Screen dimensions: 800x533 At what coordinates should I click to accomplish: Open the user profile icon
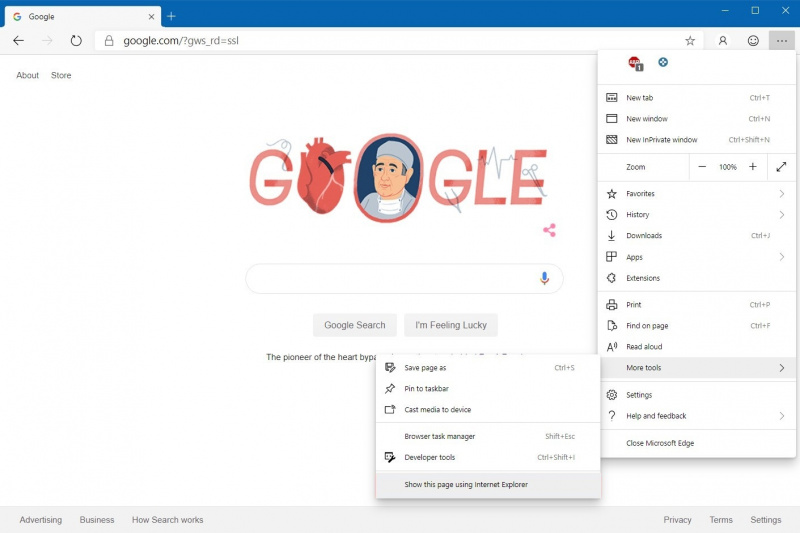click(723, 41)
